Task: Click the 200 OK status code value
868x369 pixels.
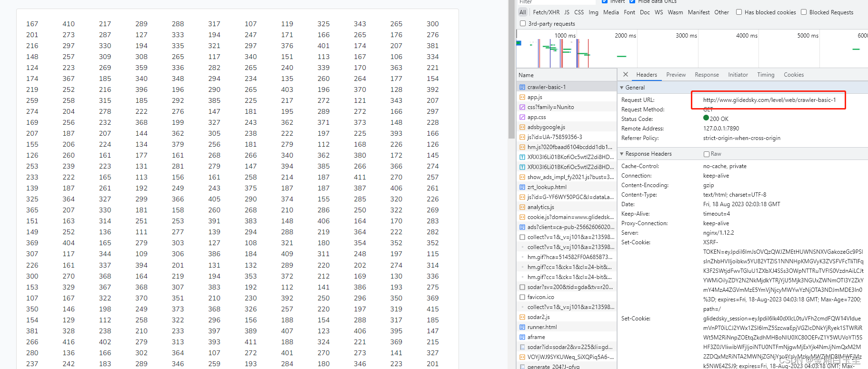Action: [x=719, y=119]
